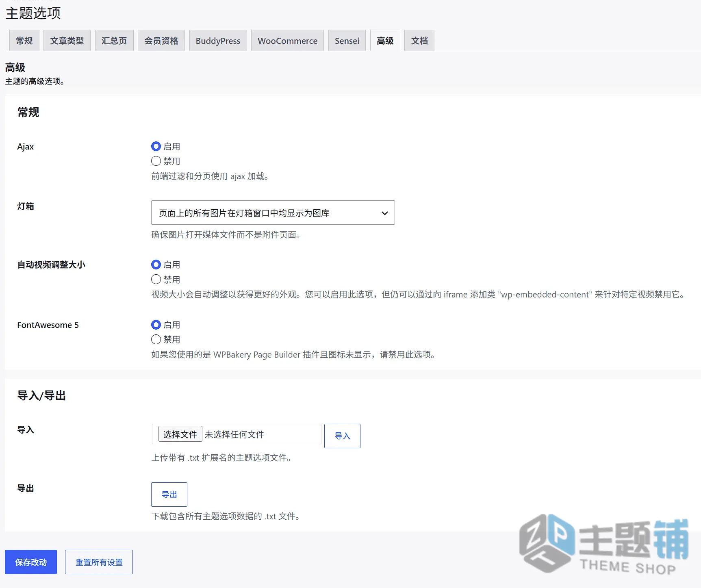Screen dimensions: 701x588
Task: Open the Sensei tab
Action: [x=347, y=41]
